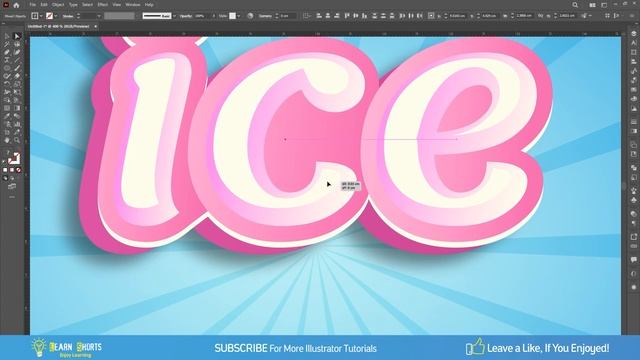Select the Column Graph tool
The height and width of the screenshot is (360, 640).
click(17, 124)
